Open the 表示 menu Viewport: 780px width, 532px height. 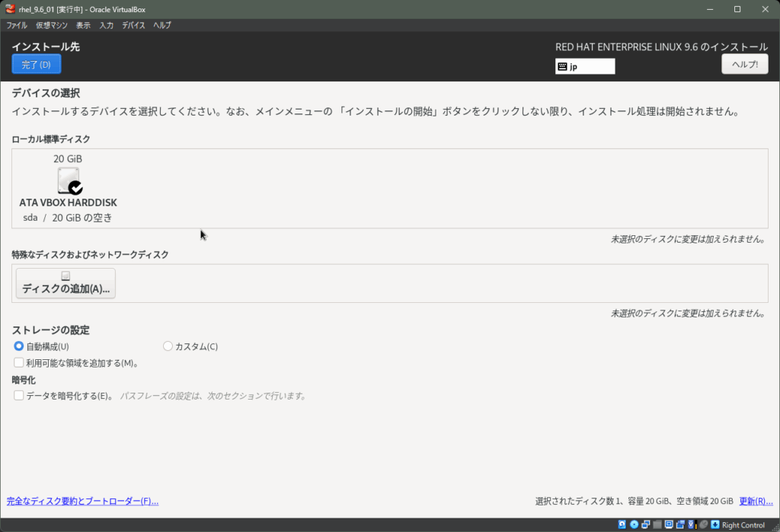point(83,25)
